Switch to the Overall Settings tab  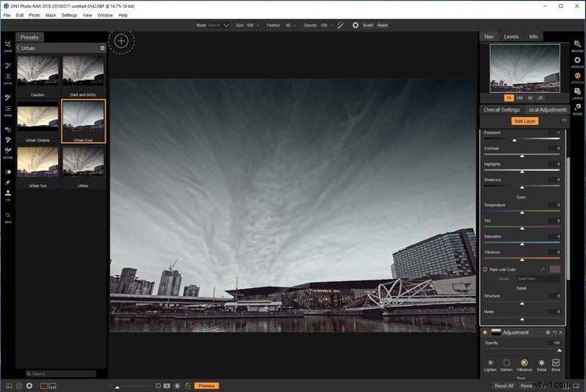click(502, 110)
